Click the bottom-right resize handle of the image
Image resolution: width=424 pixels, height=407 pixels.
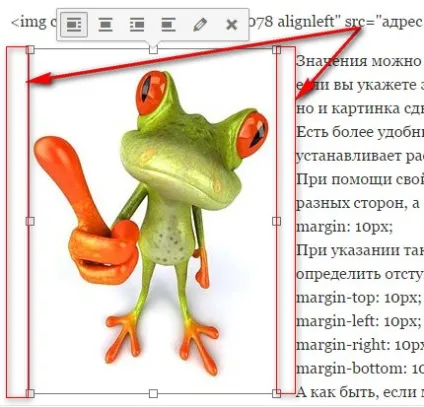pos(276,394)
